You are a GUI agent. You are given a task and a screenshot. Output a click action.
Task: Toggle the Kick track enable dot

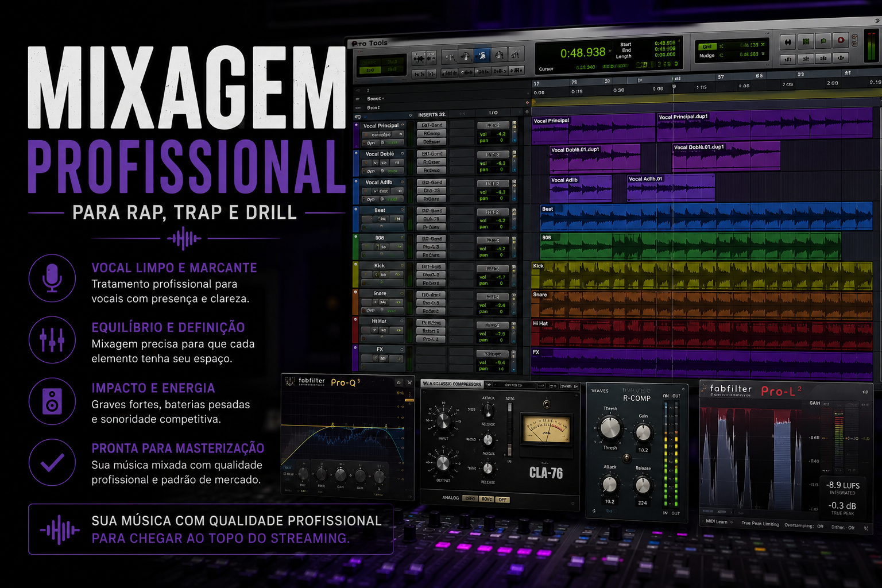coord(357,265)
